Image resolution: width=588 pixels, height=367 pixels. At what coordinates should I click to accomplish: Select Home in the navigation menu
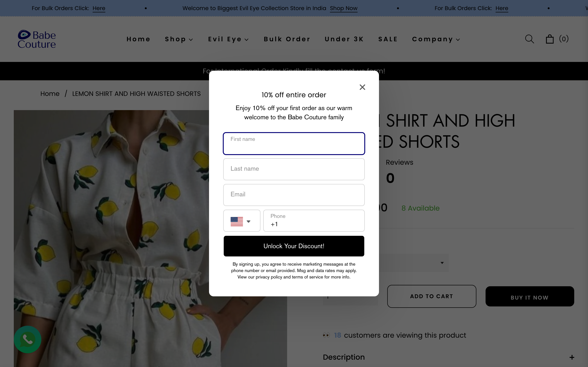138,39
